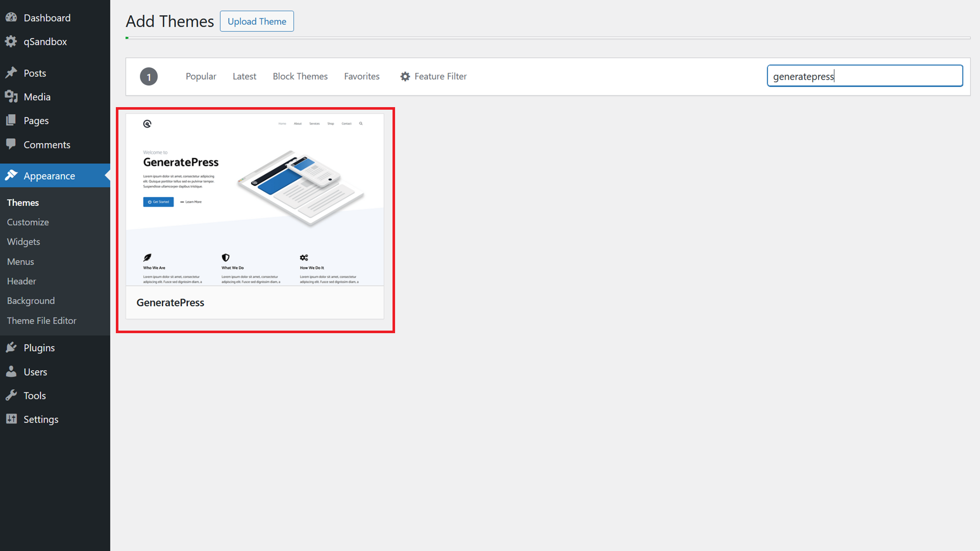
Task: Open Header under Appearance
Action: point(21,281)
